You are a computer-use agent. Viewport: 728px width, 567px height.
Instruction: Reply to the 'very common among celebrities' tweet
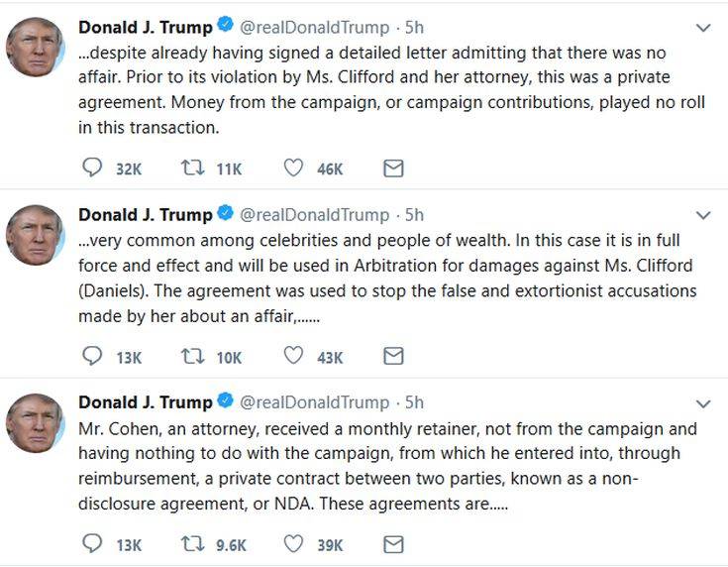(92, 356)
